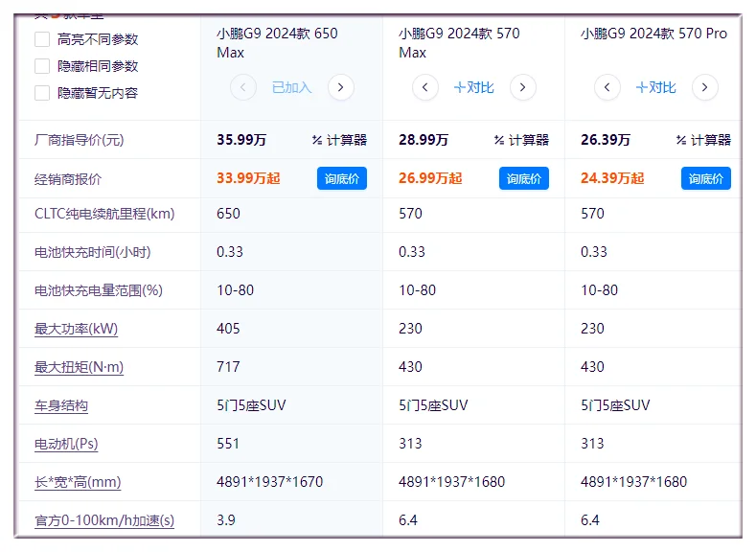Image resolution: width=756 pixels, height=552 pixels.
Task: Open the 最大扭矩(N·m) parameter link
Action: [80, 367]
